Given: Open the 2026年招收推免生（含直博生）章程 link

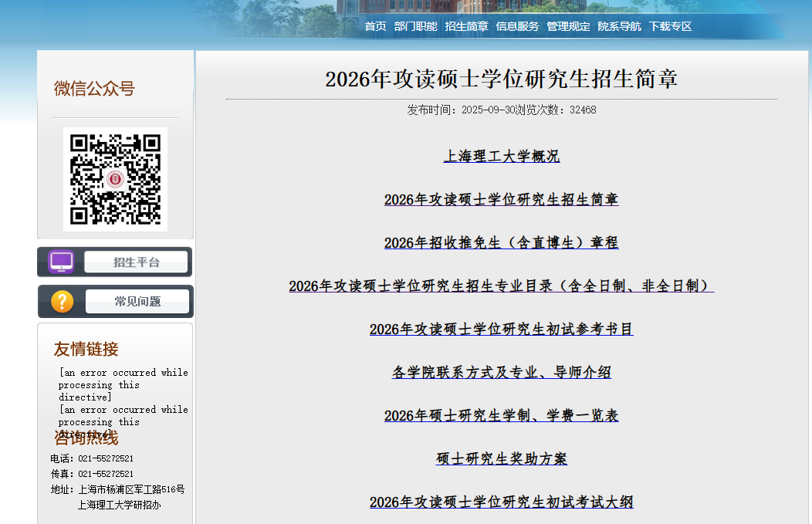Looking at the screenshot, I should (501, 242).
